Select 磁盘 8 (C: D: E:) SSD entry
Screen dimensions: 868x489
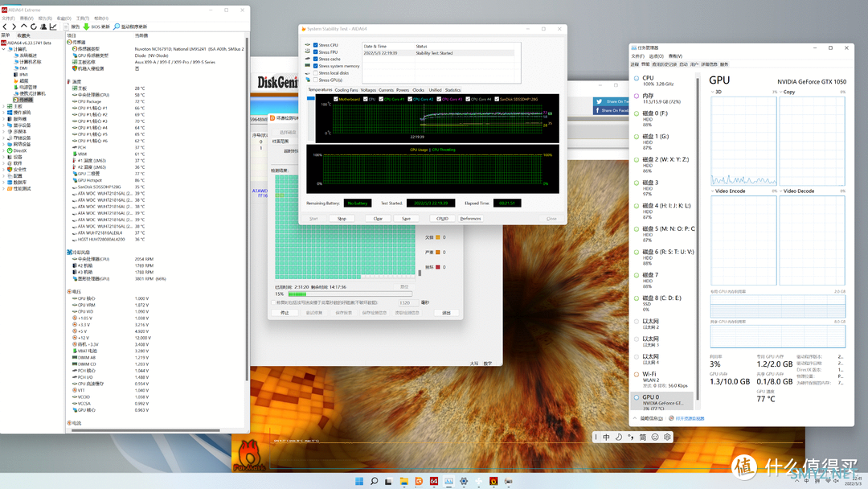663,303
